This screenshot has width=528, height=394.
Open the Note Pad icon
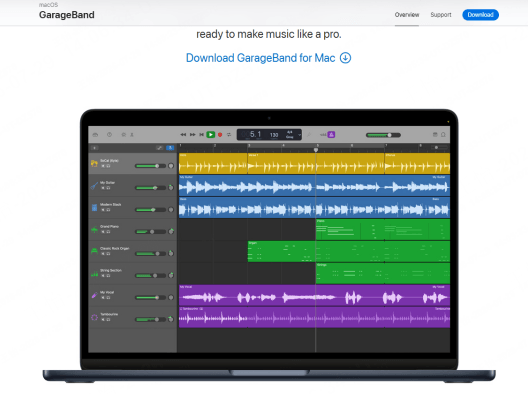[435, 135]
